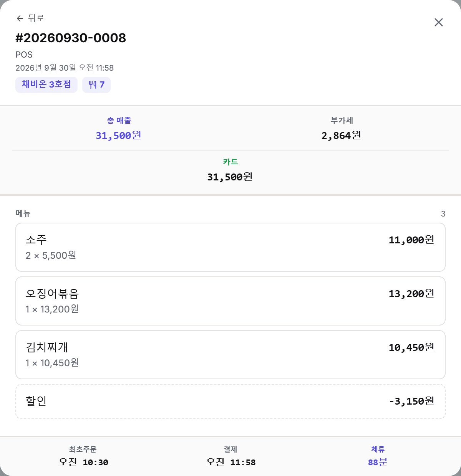This screenshot has height=476, width=461.
Task: Close the order detail dialog
Action: 439,22
